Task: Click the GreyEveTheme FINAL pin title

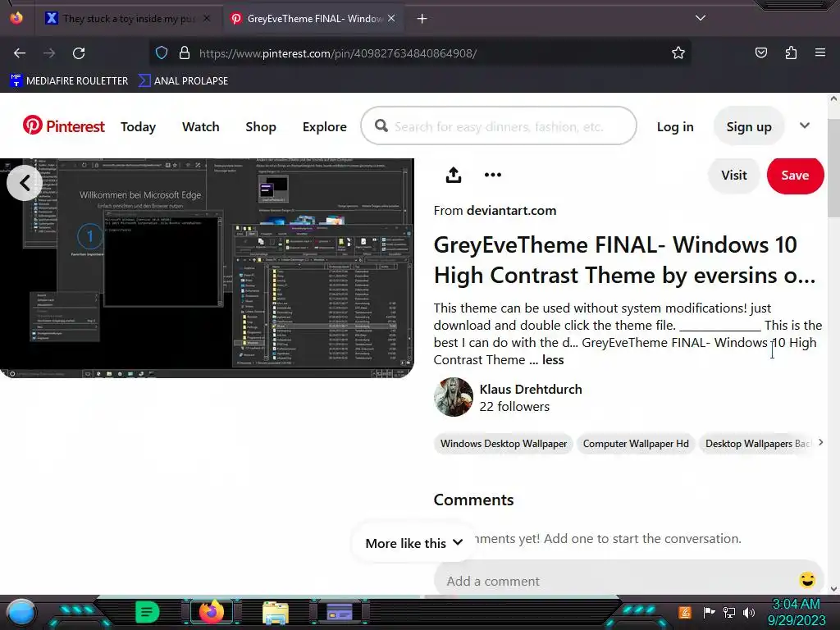Action: (x=624, y=260)
